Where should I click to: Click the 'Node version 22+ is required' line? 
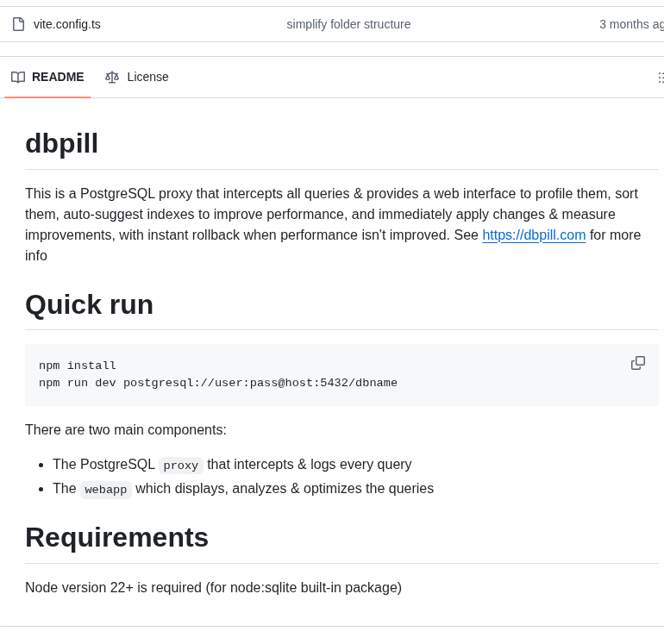214,588
